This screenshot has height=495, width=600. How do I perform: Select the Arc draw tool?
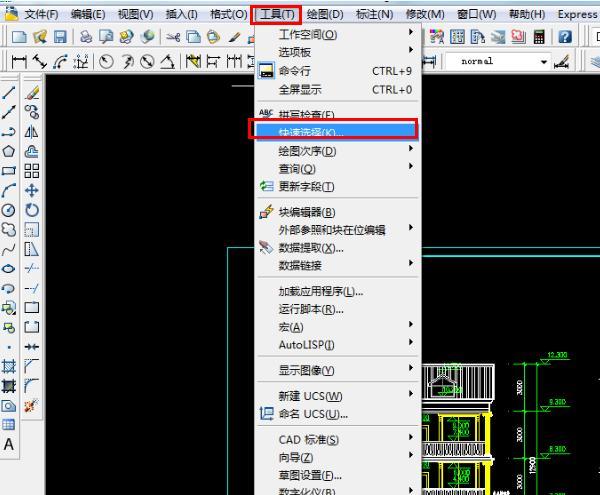pos(9,190)
